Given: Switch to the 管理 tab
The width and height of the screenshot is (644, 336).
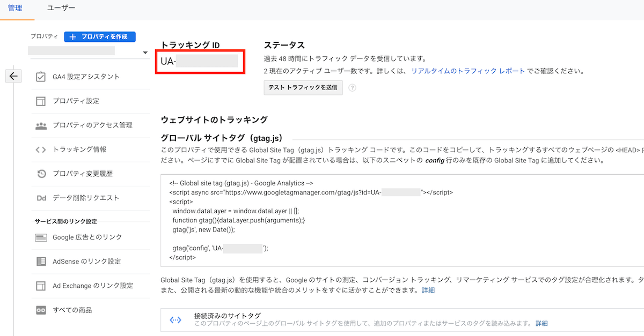Looking at the screenshot, I should point(15,8).
